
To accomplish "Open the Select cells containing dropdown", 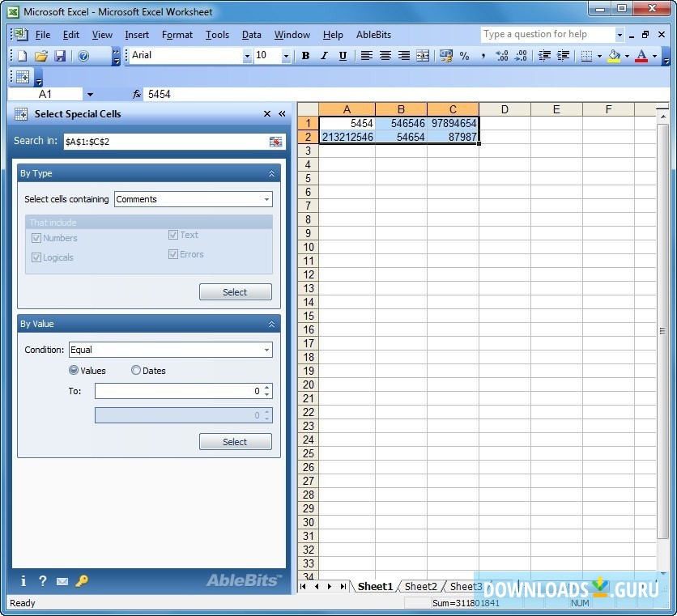I will pos(267,199).
